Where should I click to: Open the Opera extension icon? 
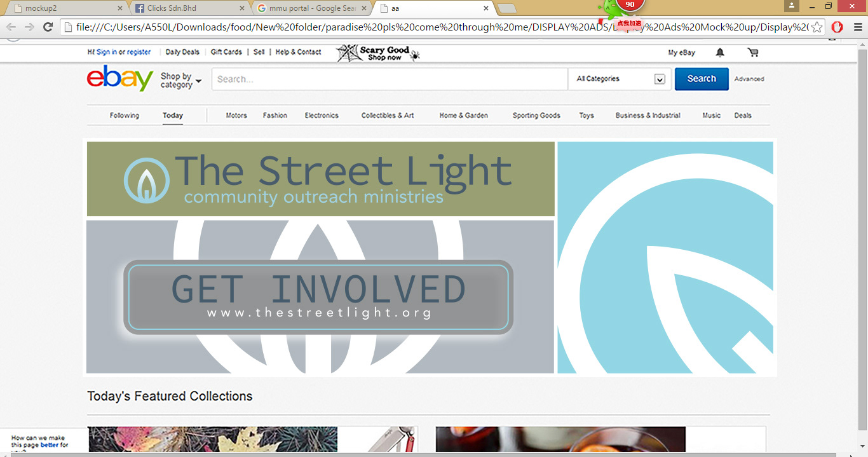[837, 27]
